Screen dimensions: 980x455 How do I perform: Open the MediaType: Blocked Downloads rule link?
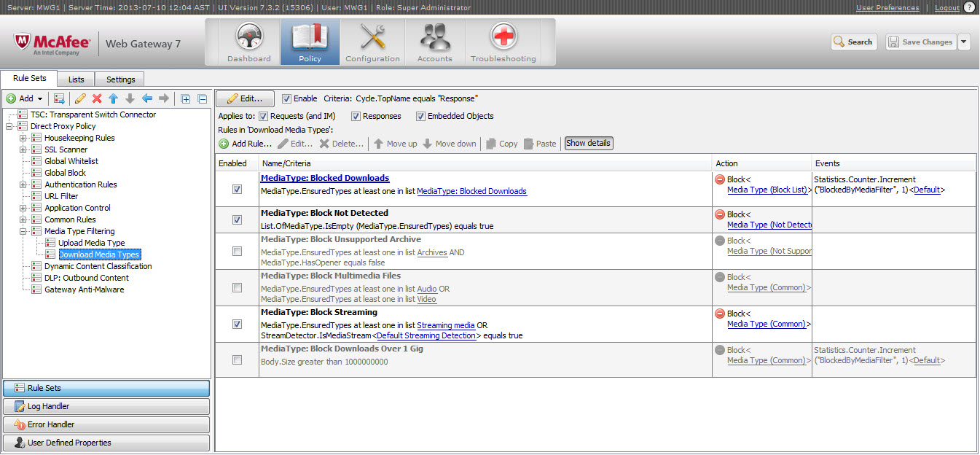tap(325, 177)
